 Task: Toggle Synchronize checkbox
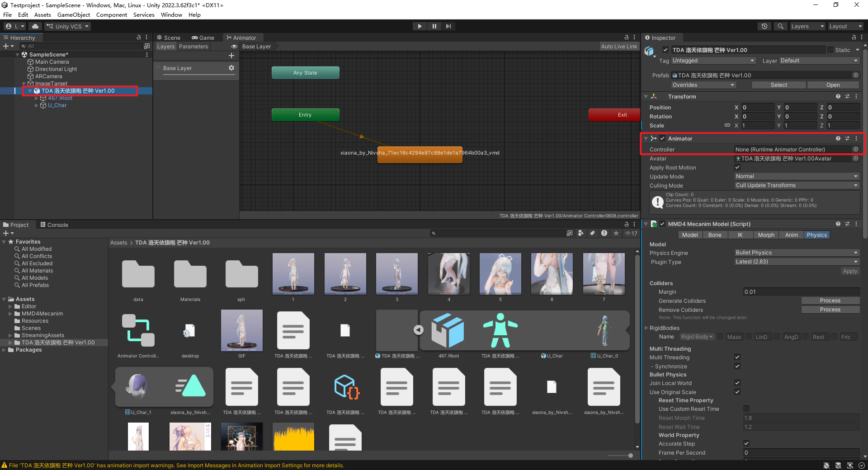click(x=737, y=366)
